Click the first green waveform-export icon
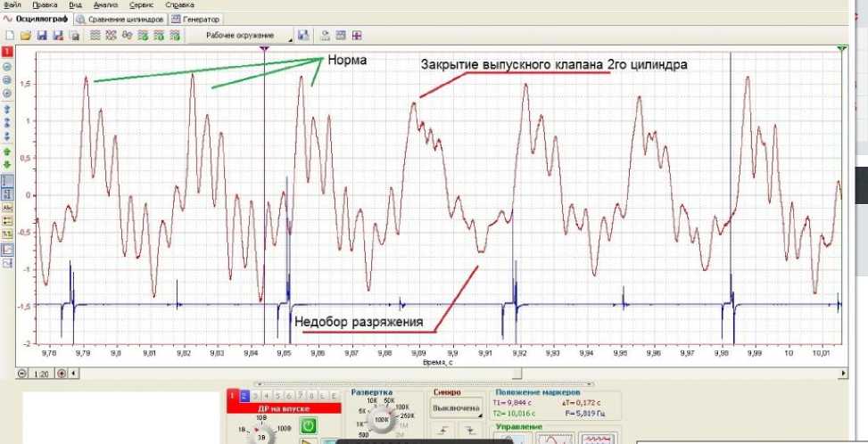This screenshot has width=868, height=444. [143, 36]
